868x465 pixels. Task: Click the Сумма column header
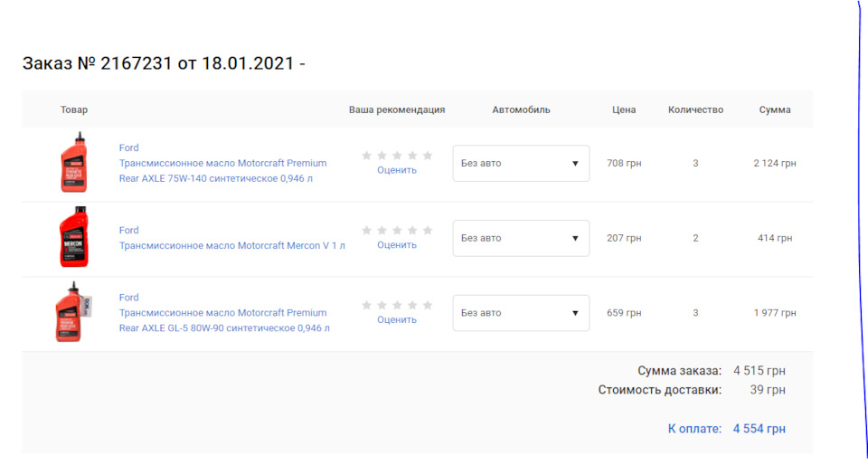[x=775, y=109]
